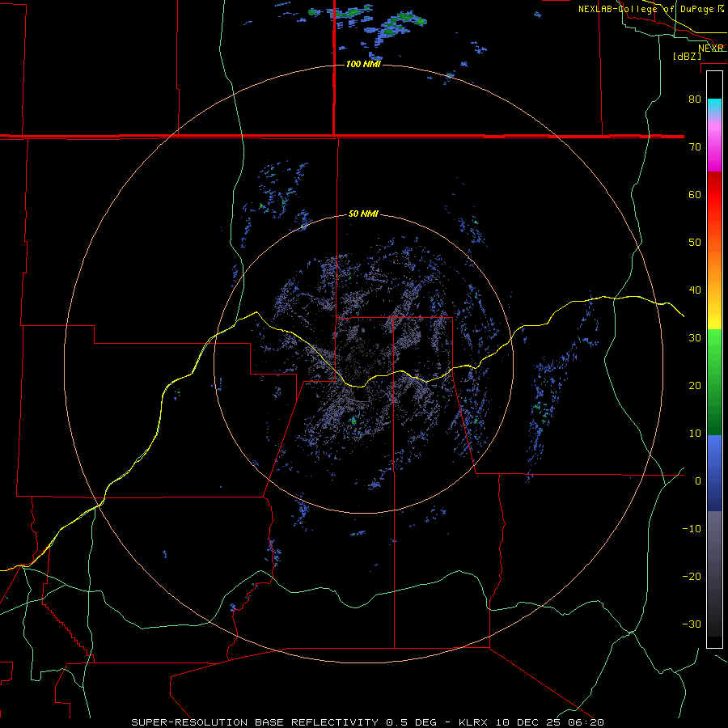Click the 100 NMI range ring label
728x728 pixels.
[x=363, y=64]
